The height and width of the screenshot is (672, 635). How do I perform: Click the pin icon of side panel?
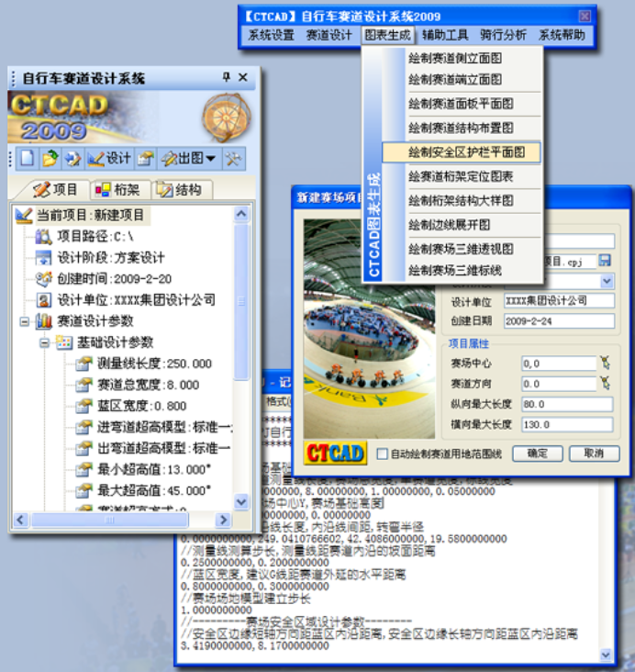[x=227, y=77]
